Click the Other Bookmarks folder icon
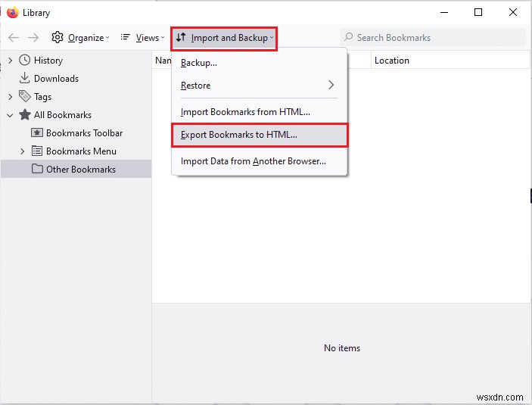Screen dimensions: 532x405 [x=37, y=169]
